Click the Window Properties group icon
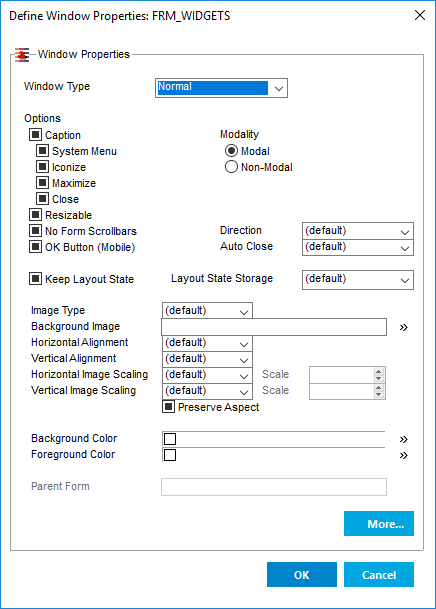 (x=22, y=55)
